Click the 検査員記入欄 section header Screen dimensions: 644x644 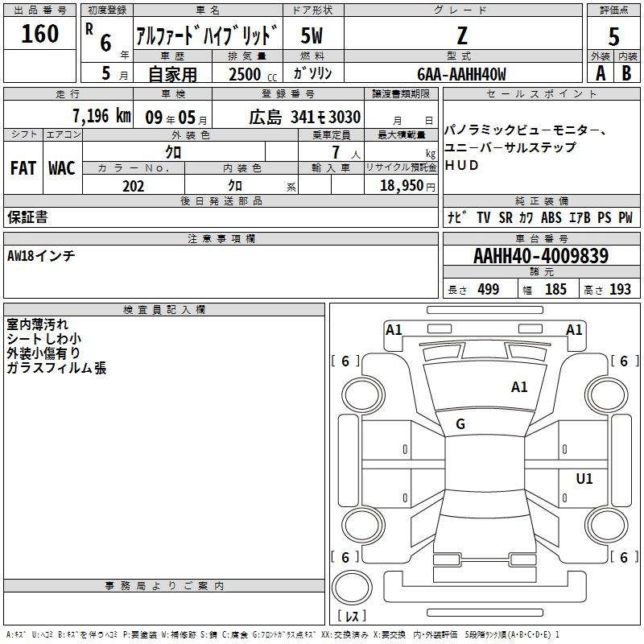(x=164, y=310)
